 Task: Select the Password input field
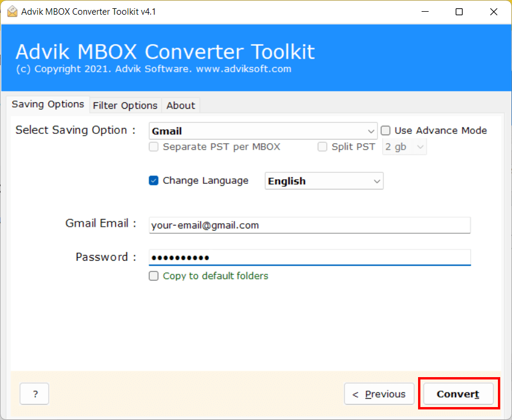309,257
